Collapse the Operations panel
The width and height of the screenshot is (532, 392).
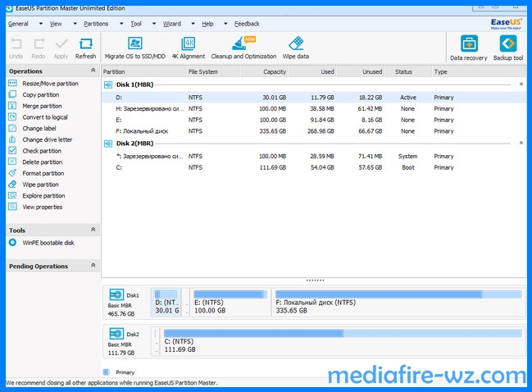point(93,71)
